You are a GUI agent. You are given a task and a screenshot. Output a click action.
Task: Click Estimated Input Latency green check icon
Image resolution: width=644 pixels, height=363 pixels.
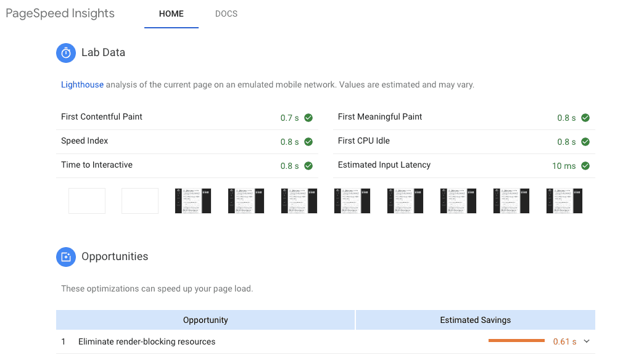click(x=585, y=166)
